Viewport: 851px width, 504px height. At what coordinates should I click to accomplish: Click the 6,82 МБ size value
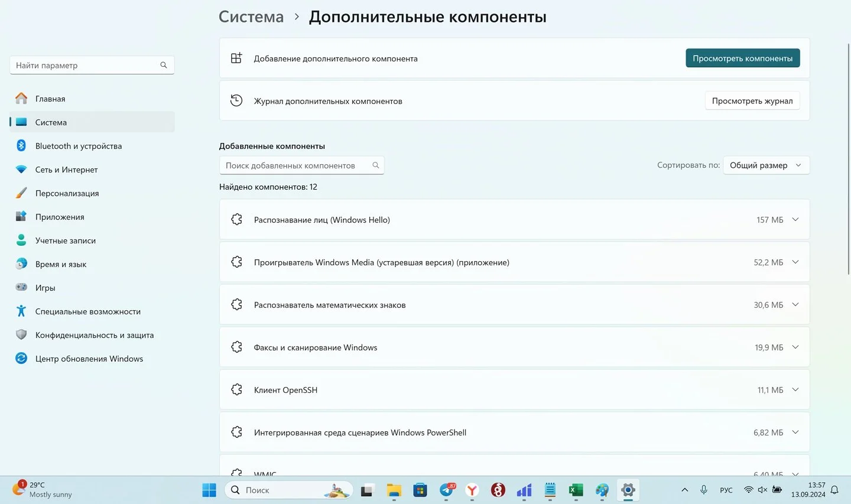pos(768,433)
